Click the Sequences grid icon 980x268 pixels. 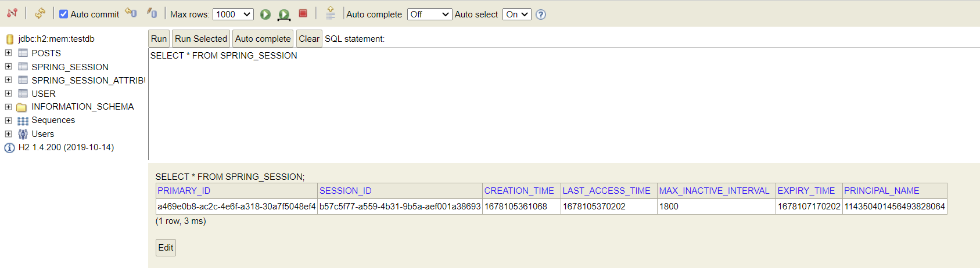click(x=23, y=121)
